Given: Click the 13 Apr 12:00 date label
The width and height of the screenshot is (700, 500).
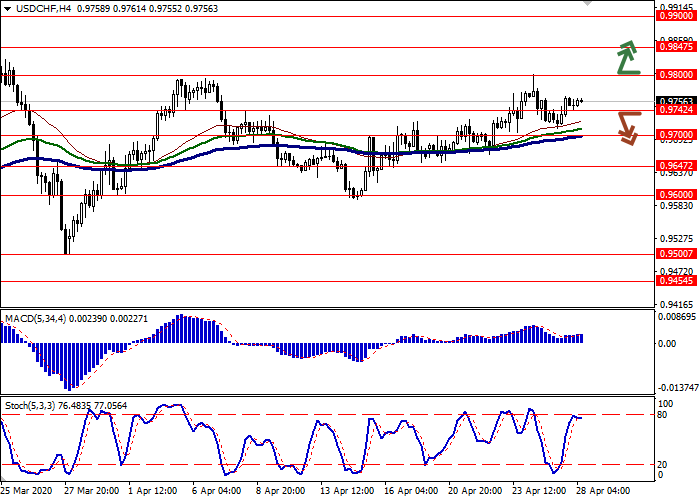Looking at the screenshot, I should coord(345,492).
